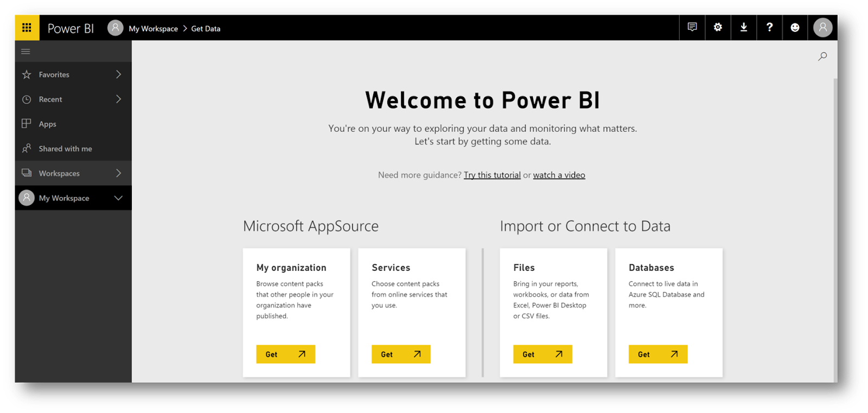Click Get under Files
The width and height of the screenshot is (868, 413).
[x=542, y=354]
